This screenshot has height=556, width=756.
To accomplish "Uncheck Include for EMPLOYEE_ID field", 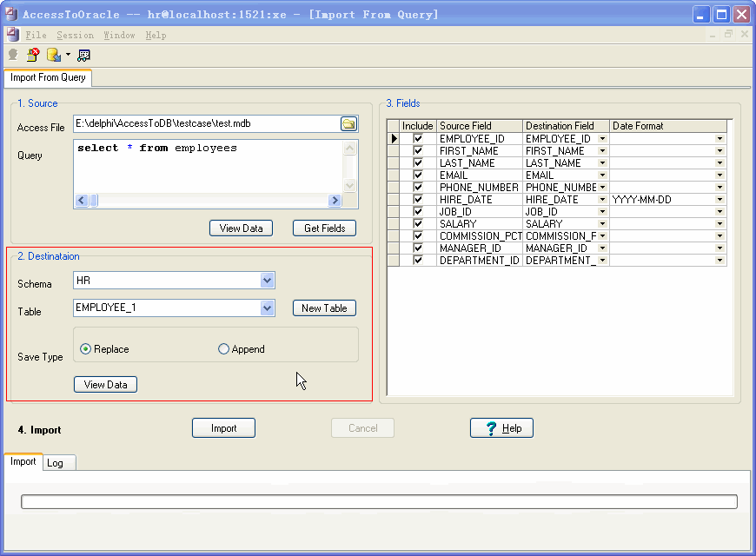I will pyautogui.click(x=418, y=138).
